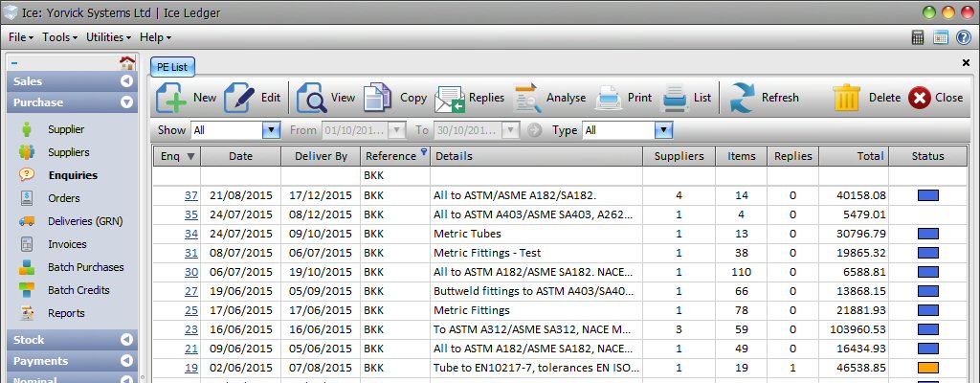
Task: Open the Utilities menu
Action: click(x=109, y=37)
